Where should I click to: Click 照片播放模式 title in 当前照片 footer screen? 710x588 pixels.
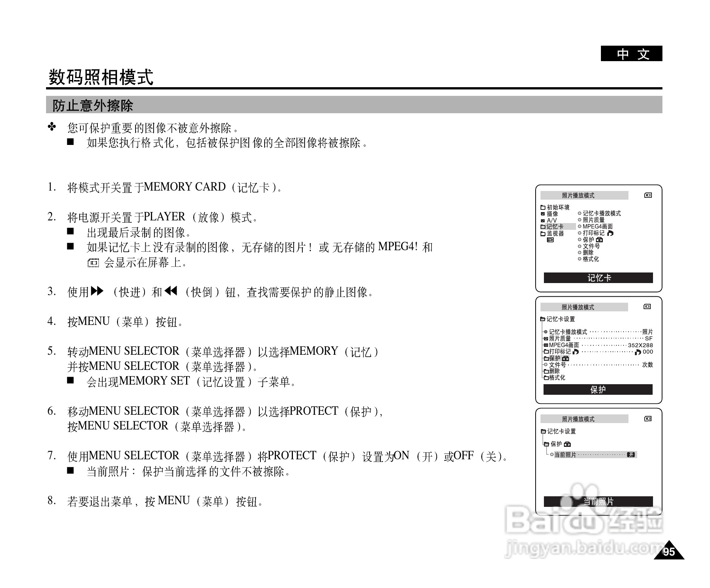tap(578, 419)
